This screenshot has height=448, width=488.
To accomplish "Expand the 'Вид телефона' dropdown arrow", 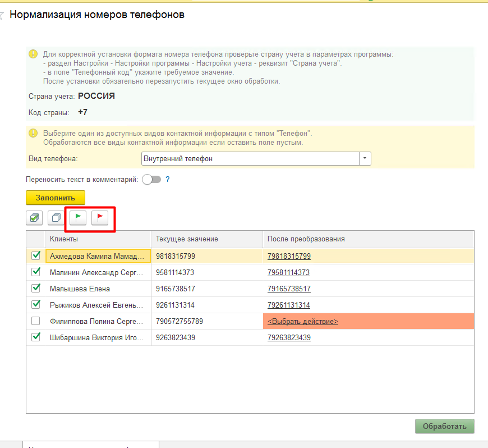I will click(x=365, y=159).
